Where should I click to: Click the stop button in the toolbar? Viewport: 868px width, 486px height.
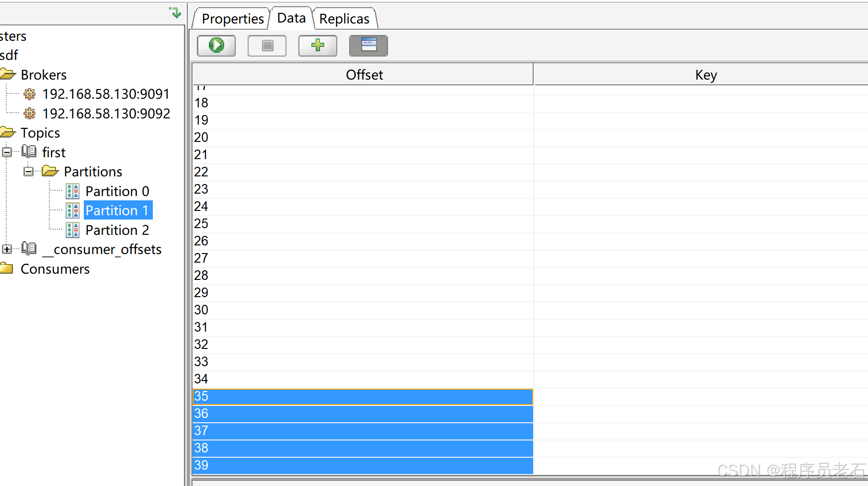coord(267,46)
